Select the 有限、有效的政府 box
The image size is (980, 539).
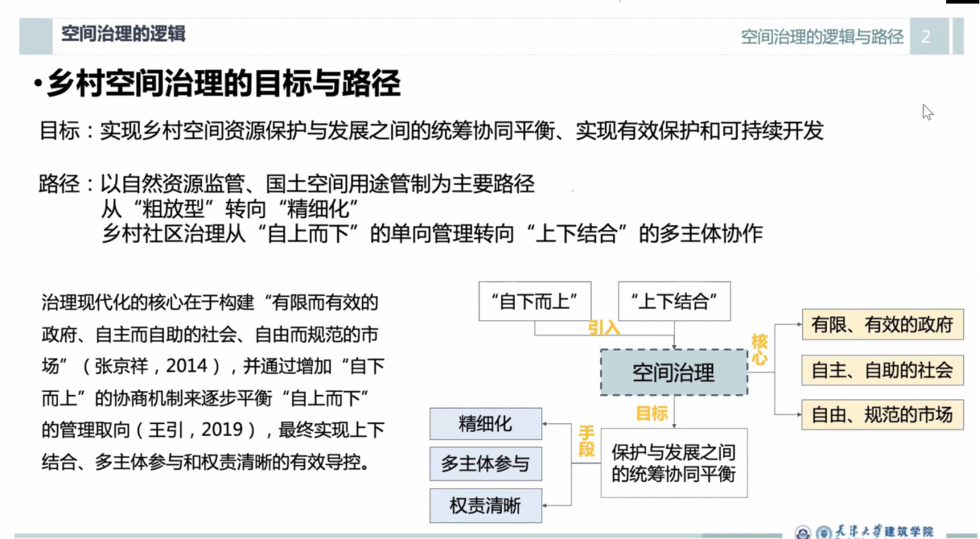pos(882,325)
